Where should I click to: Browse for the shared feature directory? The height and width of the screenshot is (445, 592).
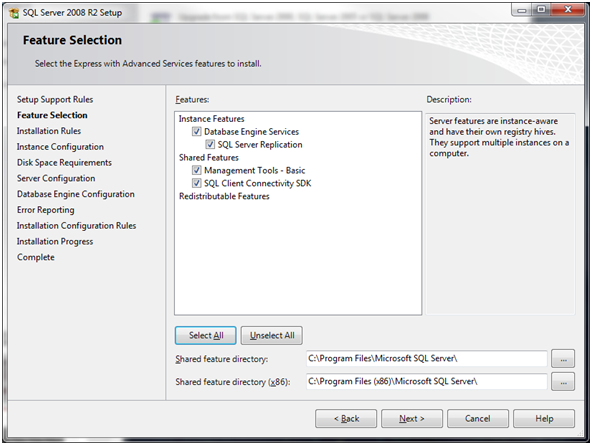coord(563,359)
